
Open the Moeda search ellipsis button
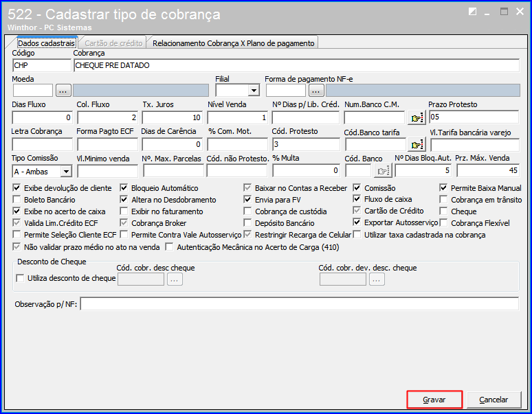(63, 91)
